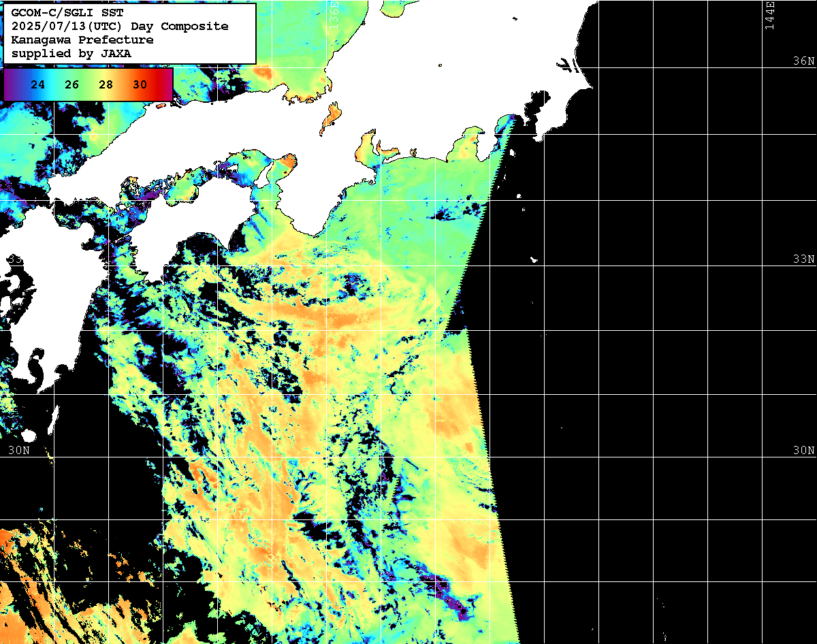This screenshot has width=817, height=644.
Task: Click the 36N latitude label
Action: point(803,61)
